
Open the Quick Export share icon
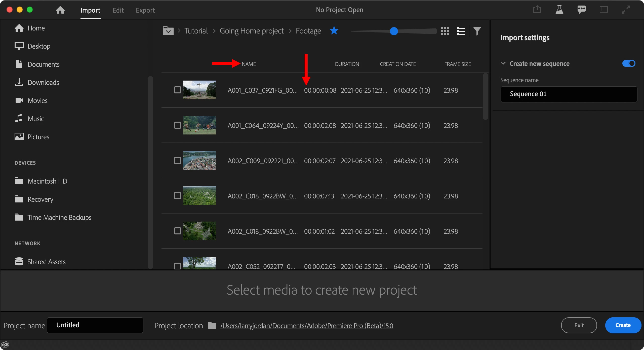(x=537, y=10)
